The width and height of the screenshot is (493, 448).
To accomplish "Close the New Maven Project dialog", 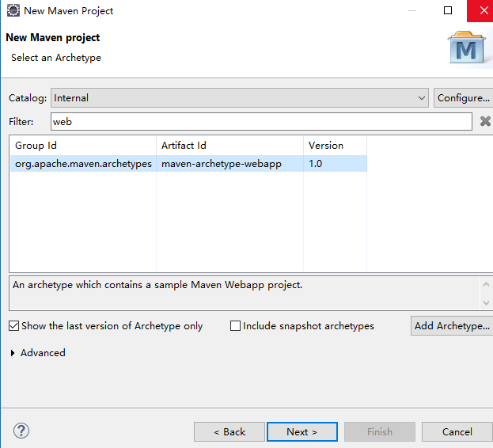I will 481,11.
